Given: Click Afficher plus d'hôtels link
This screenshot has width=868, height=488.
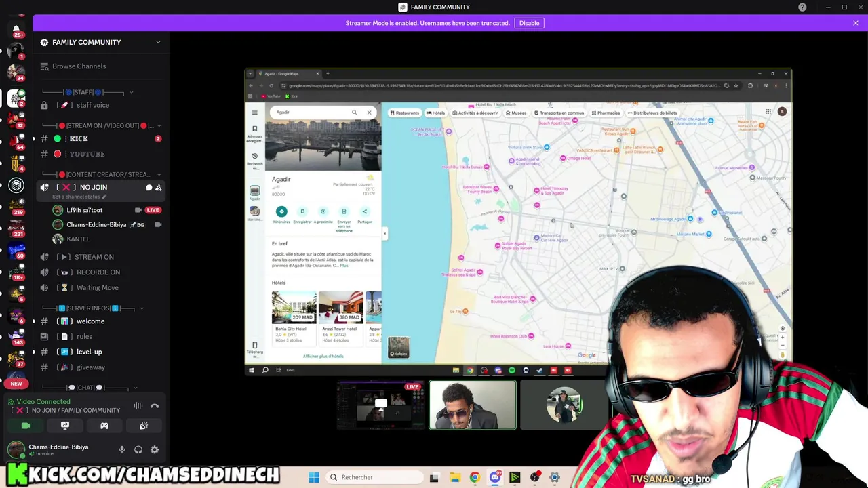Looking at the screenshot, I should coord(323,357).
